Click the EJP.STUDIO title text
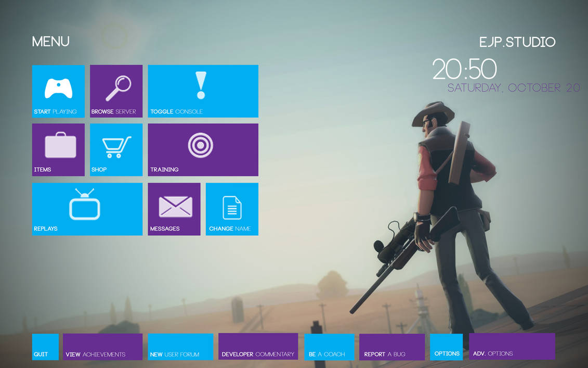Screen dimensions: 588x368 tap(517, 42)
